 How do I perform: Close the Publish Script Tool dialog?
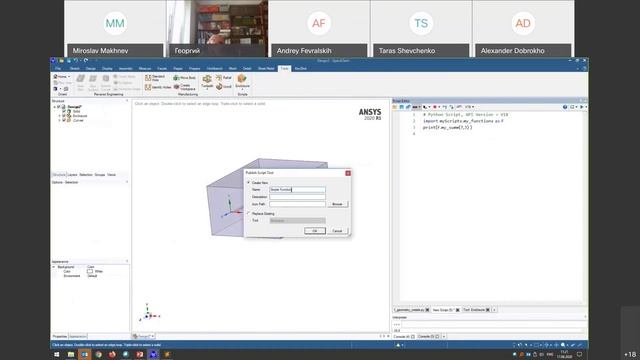tap(348, 173)
